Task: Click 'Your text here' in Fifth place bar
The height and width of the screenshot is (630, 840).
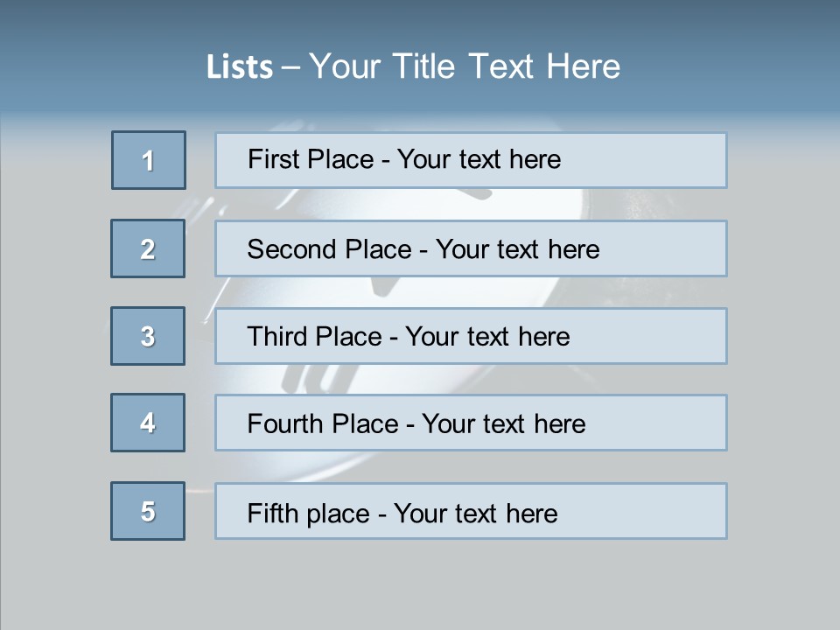Action: point(476,514)
